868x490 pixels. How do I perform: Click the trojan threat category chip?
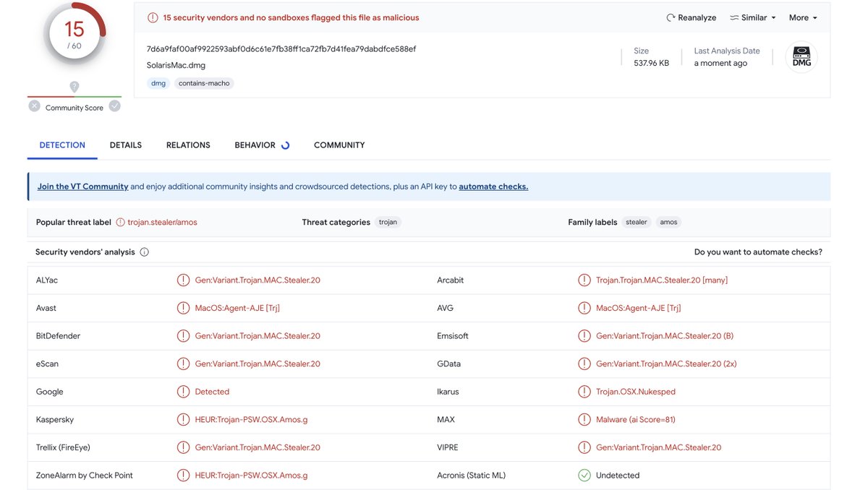tap(388, 222)
